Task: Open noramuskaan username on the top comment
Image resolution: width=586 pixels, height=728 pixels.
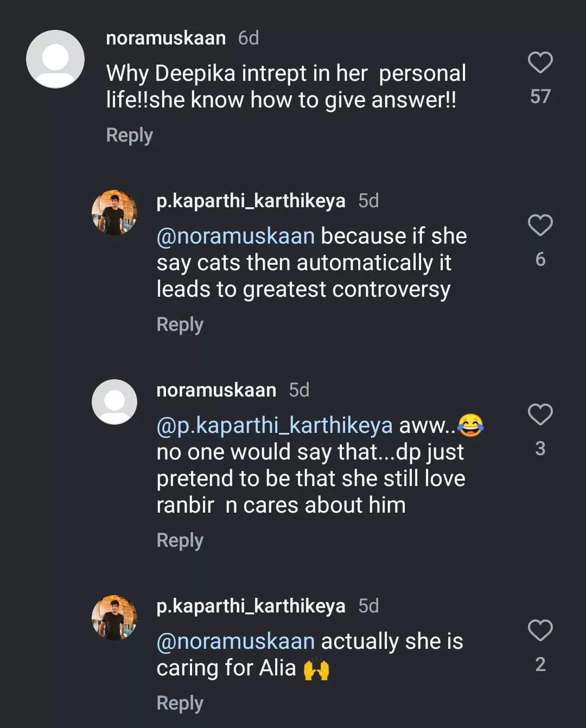Action: click(x=165, y=38)
